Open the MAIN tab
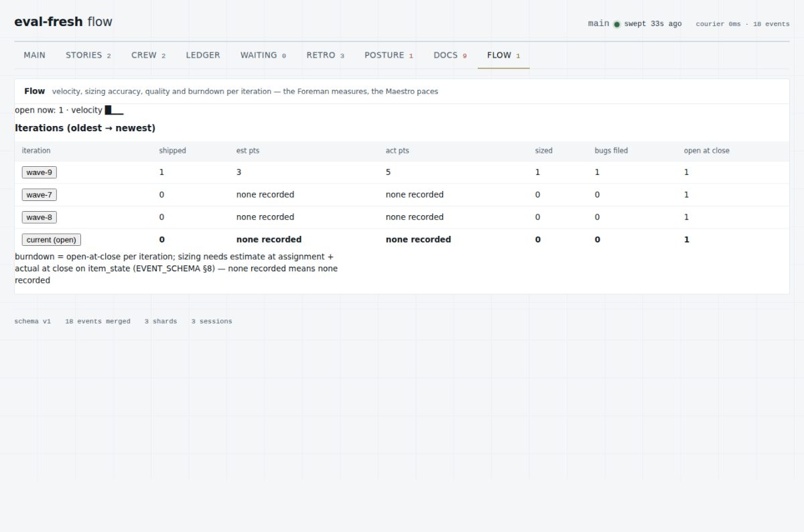804x532 pixels. tap(35, 55)
